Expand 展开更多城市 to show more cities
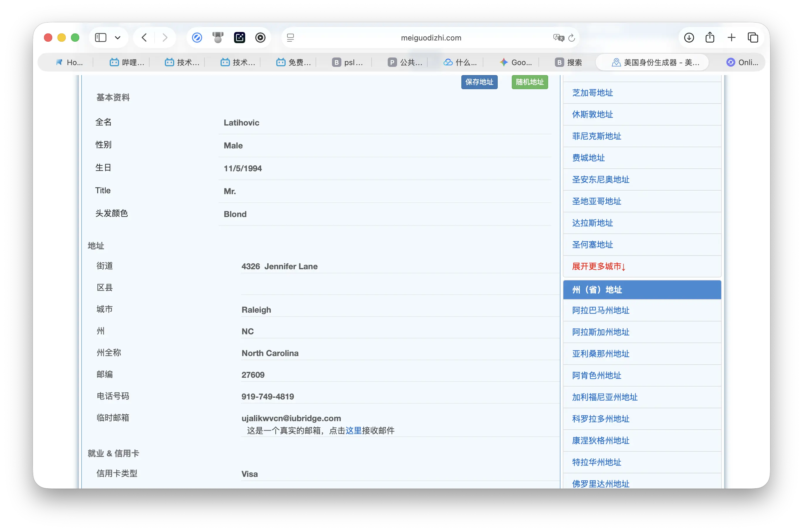The width and height of the screenshot is (803, 532). pos(598,267)
